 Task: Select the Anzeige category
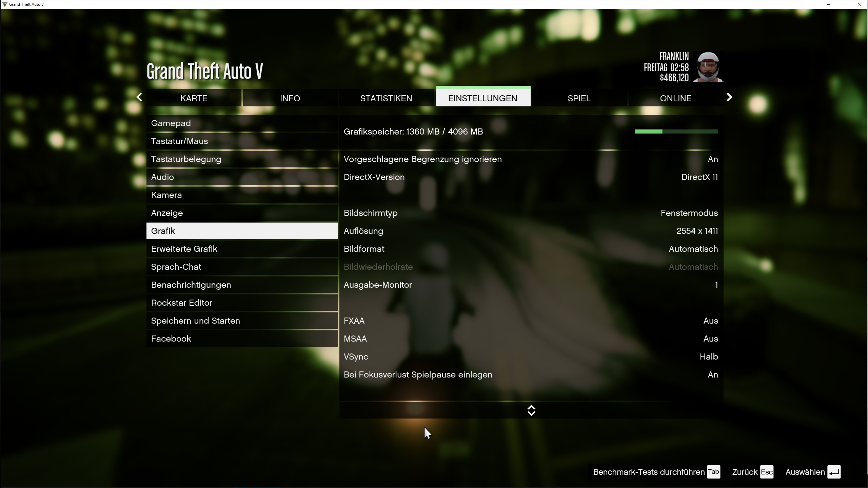[x=242, y=213]
